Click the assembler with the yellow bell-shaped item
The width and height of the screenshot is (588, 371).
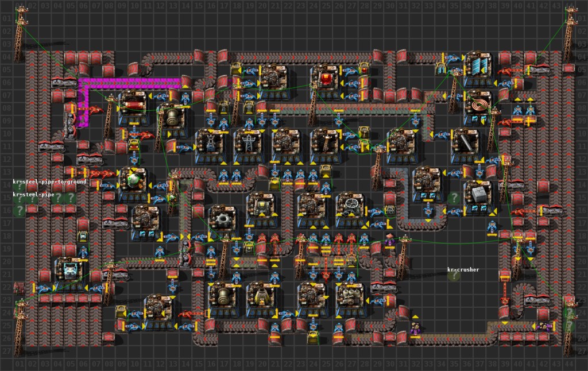point(261,299)
